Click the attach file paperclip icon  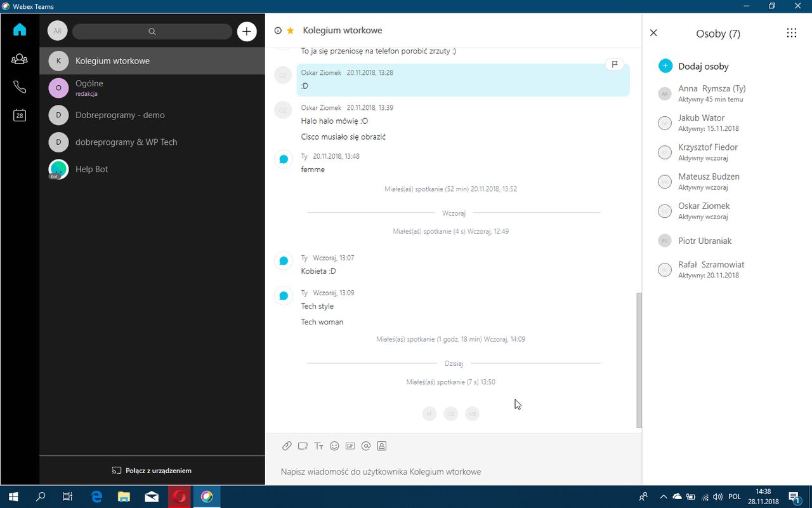287,446
